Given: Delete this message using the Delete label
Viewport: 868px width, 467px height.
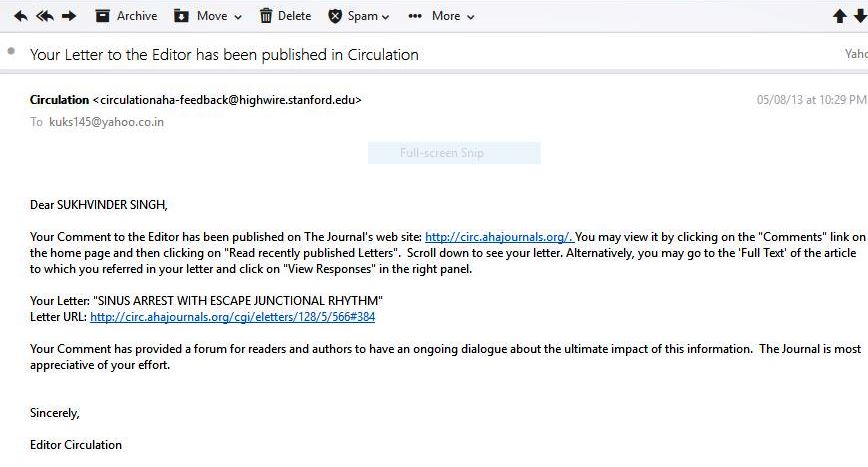Looking at the screenshot, I should pyautogui.click(x=294, y=16).
